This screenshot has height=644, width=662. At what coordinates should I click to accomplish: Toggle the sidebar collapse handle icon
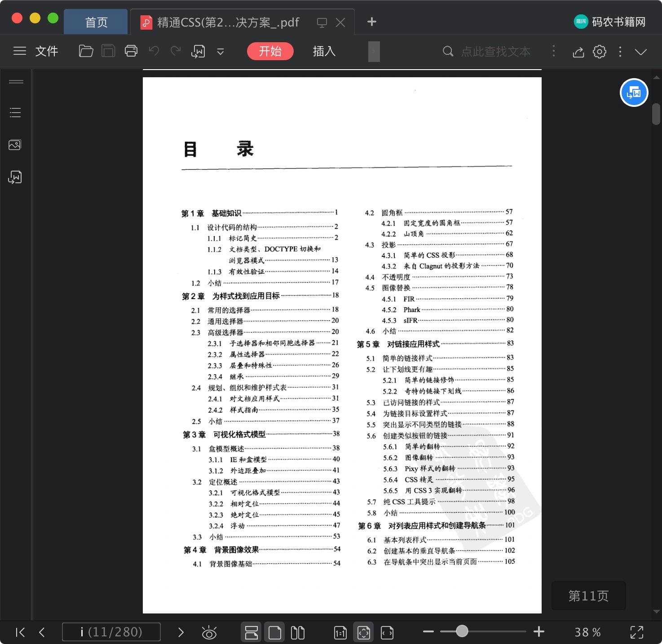click(16, 82)
